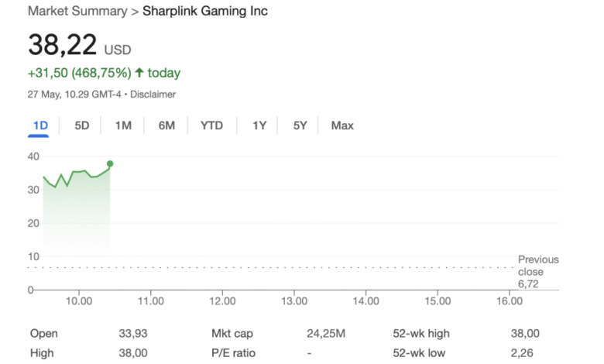Click the 38,22 USD price value
Viewport: 604px width, 364px height.
65,45
